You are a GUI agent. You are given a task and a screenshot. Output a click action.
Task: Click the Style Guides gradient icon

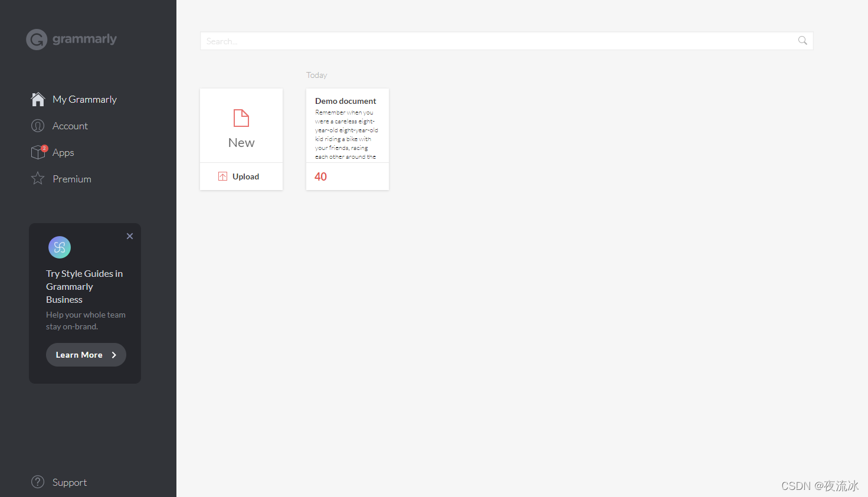60,247
